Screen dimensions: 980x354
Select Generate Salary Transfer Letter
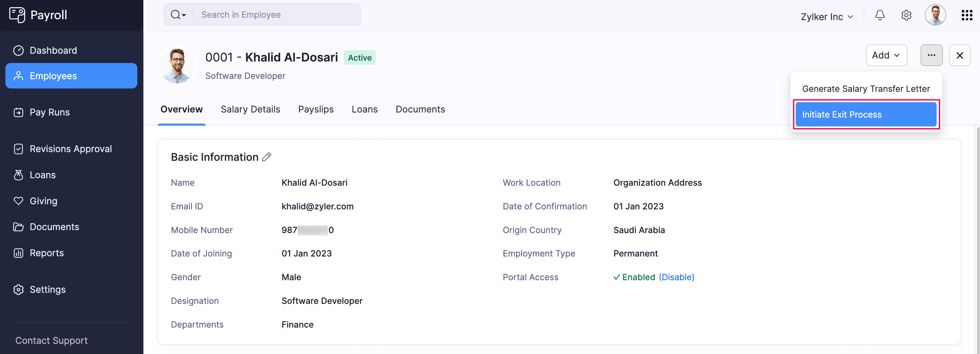tap(866, 89)
